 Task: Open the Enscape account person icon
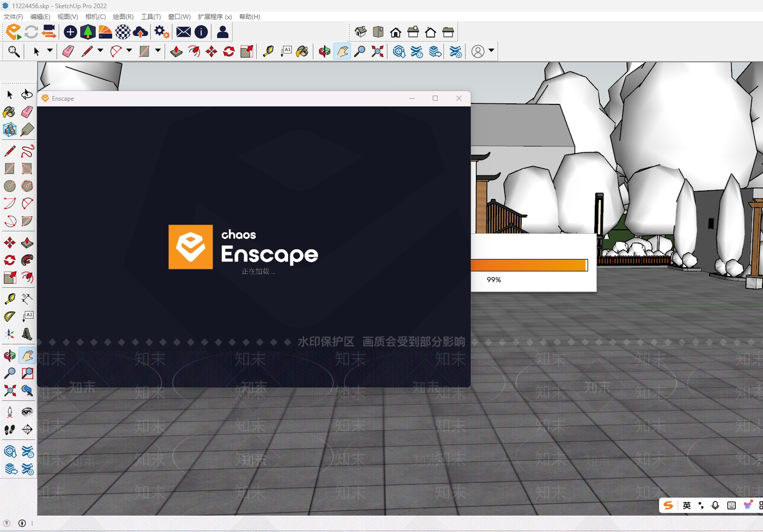coord(223,32)
